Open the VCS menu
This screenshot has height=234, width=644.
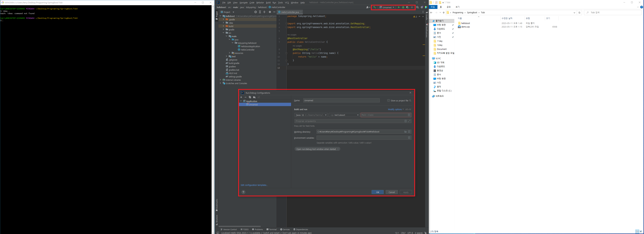(287, 3)
